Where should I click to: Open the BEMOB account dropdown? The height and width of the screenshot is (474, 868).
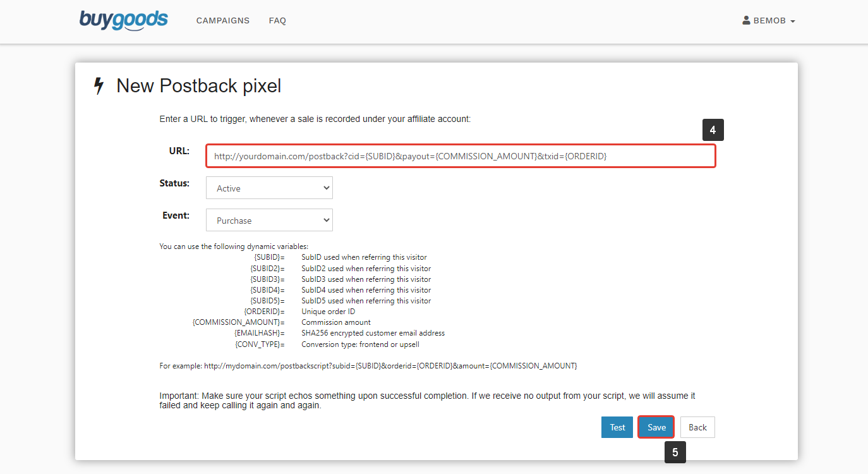coord(768,20)
